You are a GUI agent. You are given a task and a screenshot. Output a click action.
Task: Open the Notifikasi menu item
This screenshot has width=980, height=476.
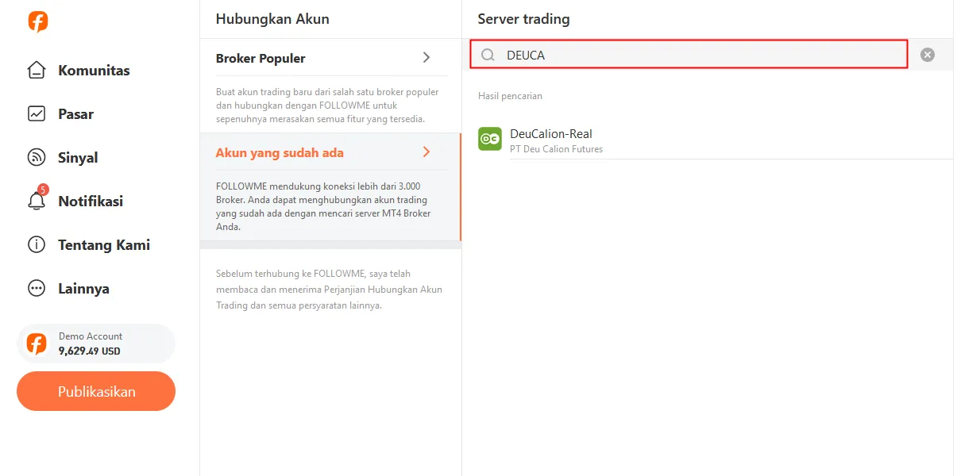click(91, 201)
